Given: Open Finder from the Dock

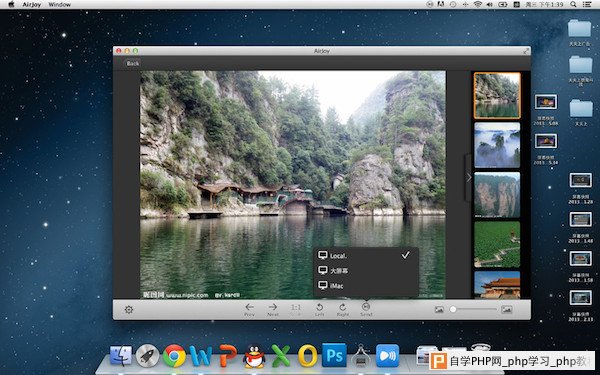Looking at the screenshot, I should [x=121, y=356].
